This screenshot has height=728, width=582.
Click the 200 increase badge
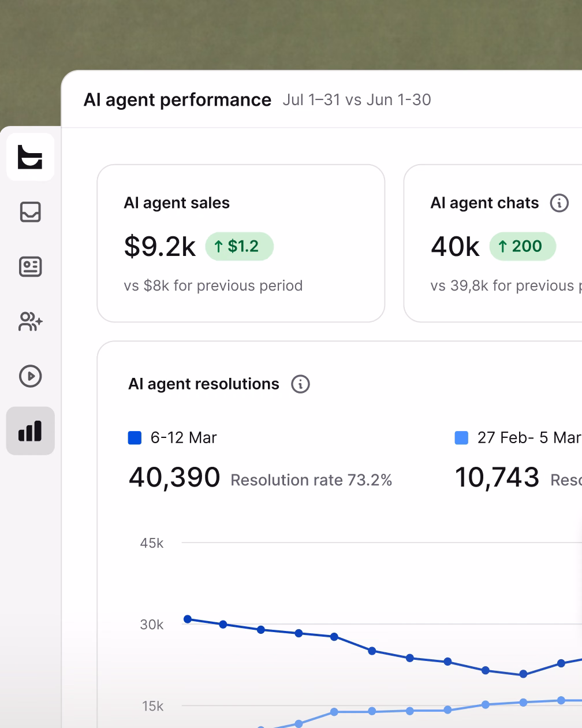(523, 246)
